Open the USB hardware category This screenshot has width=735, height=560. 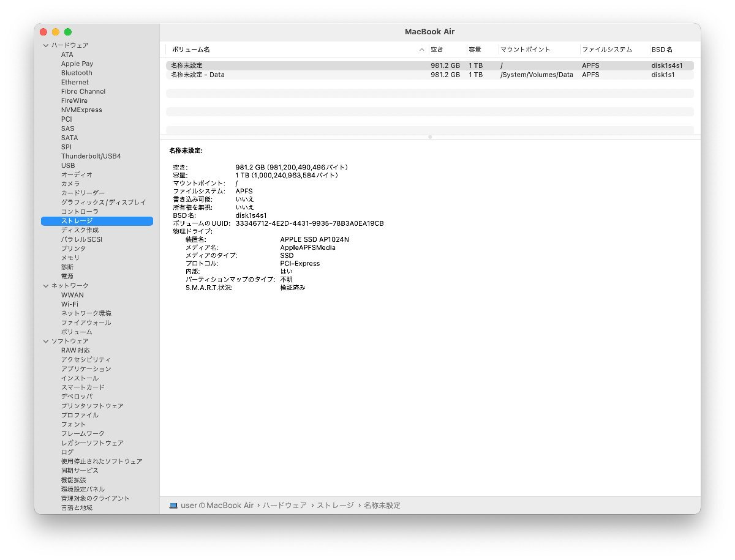[x=69, y=165]
